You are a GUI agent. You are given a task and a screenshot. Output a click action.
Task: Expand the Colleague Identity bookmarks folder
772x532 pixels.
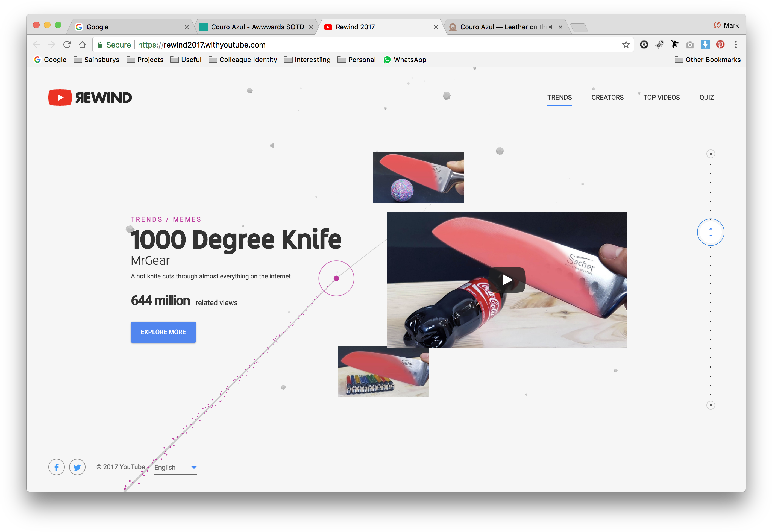coord(243,60)
